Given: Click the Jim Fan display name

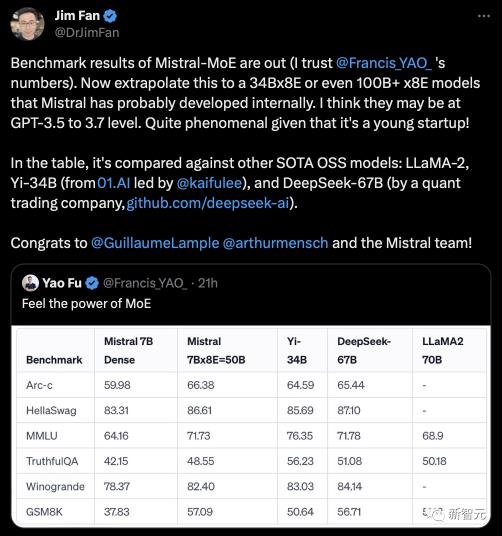Looking at the screenshot, I should 77,16.
